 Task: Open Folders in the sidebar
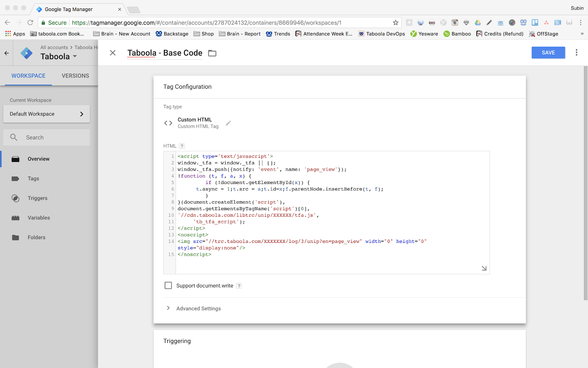click(36, 238)
